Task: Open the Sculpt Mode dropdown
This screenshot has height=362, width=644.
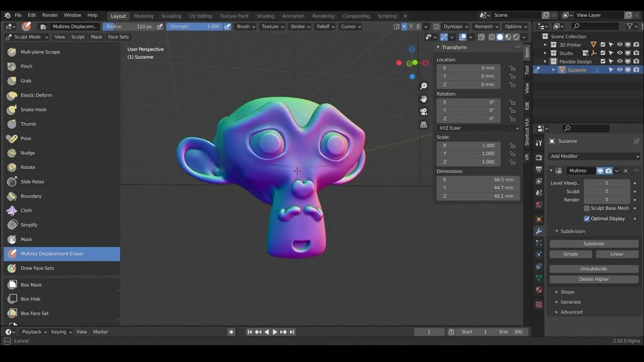Action: 27,37
